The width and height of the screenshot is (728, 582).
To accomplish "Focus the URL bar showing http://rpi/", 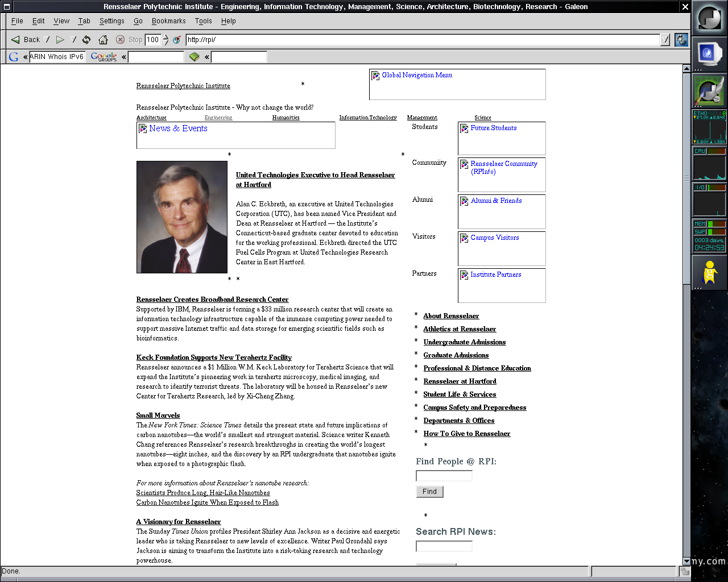I will click(x=423, y=40).
